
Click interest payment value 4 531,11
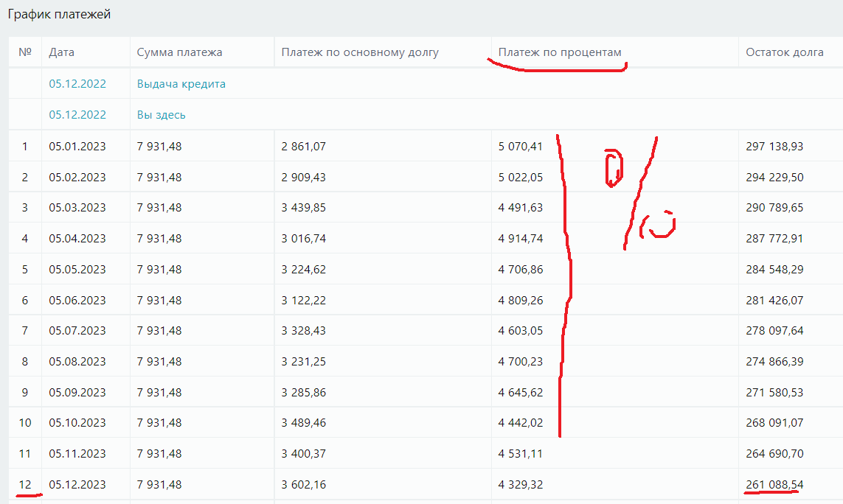point(521,453)
